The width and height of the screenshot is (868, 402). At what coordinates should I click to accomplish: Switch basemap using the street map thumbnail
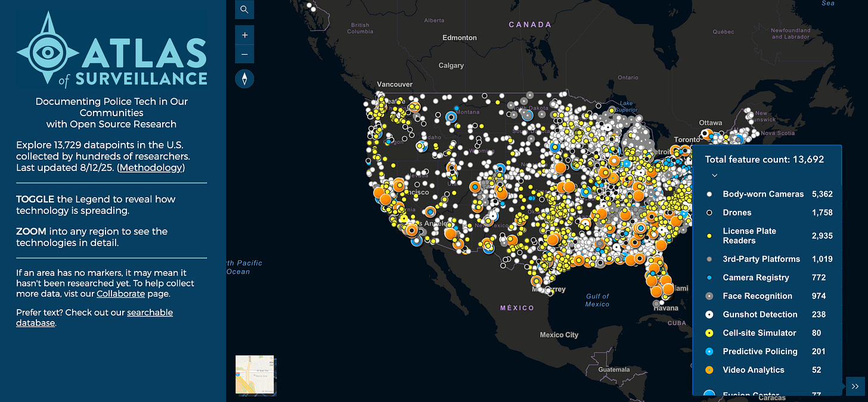(255, 375)
